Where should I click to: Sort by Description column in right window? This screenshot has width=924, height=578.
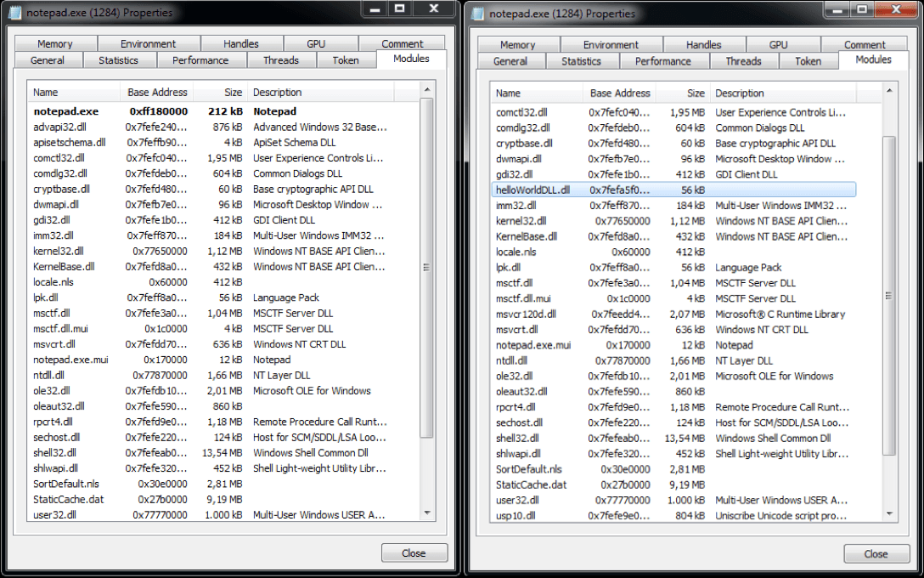783,93
